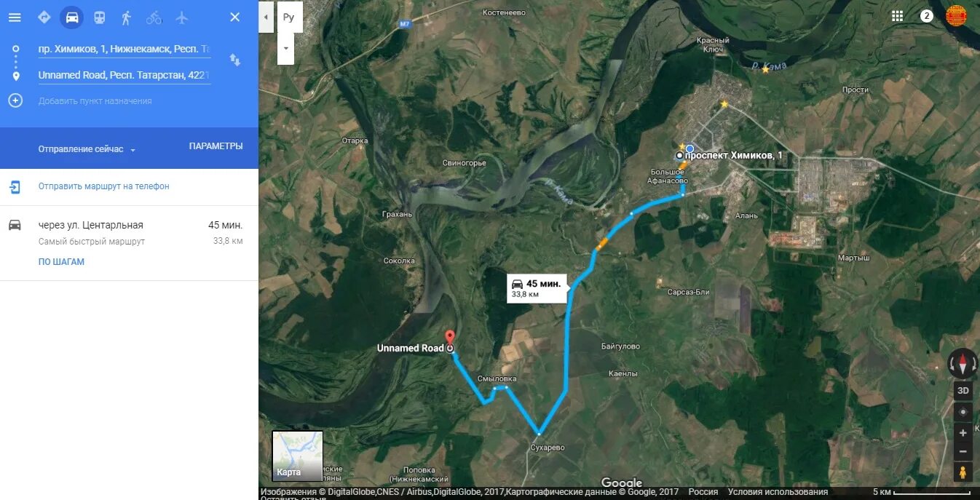Zoom in on the map
Viewport: 980px width, 500px height.
tap(963, 432)
